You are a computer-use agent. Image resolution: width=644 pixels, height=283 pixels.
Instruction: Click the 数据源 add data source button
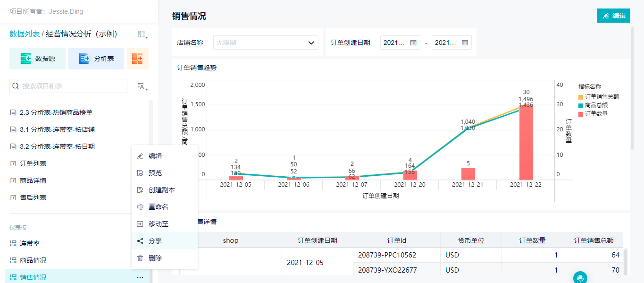coord(37,59)
